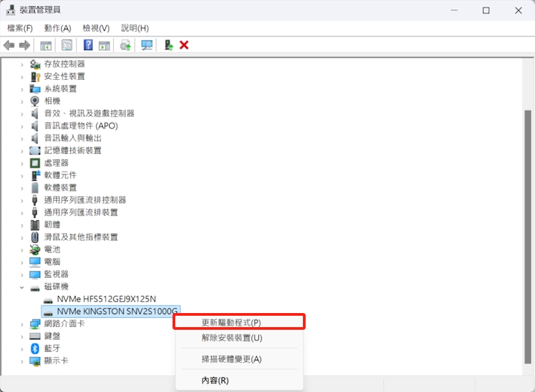Screen dimensions: 535x392
Task: Click the 滑鼠及其他指標裝置 mouse icon
Action: tap(35, 237)
